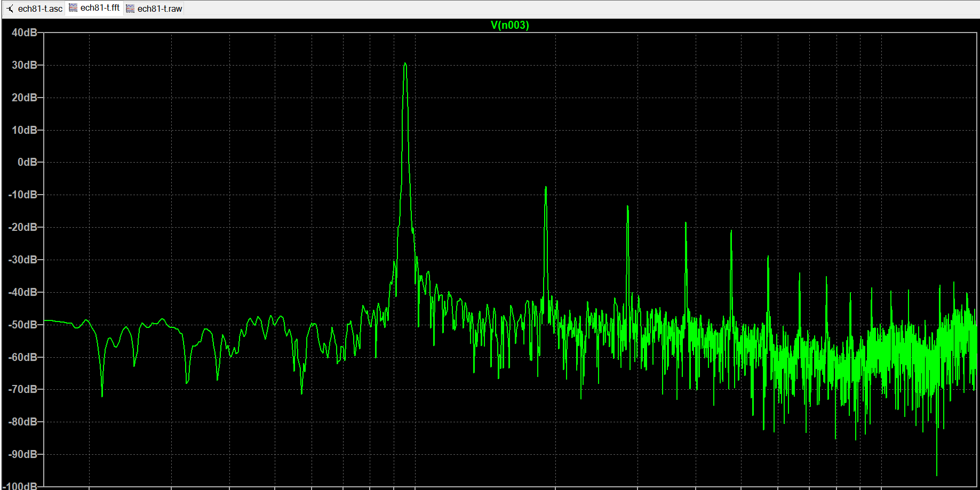Click the 20dB axis label

(25, 98)
